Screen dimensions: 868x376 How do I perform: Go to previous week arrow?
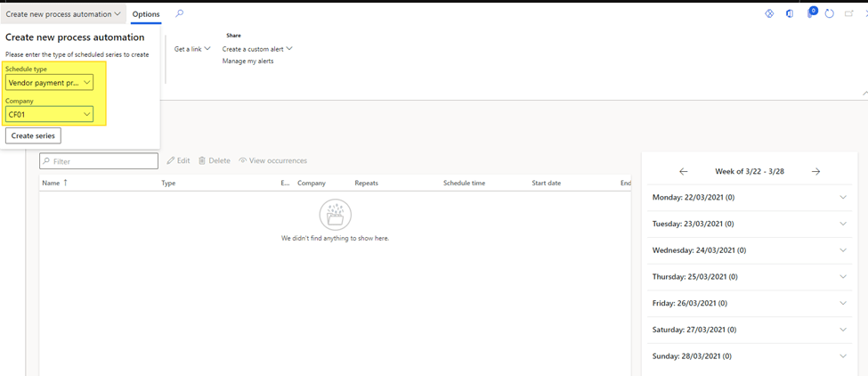(x=684, y=171)
